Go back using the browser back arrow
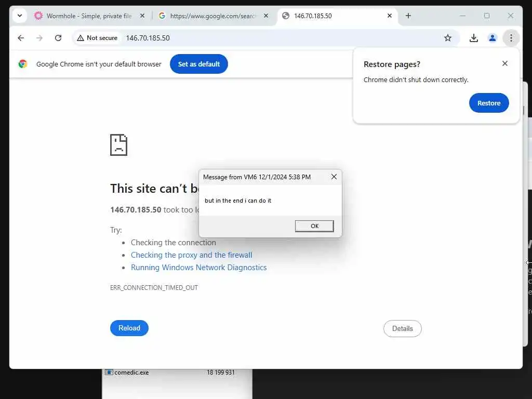 21,38
